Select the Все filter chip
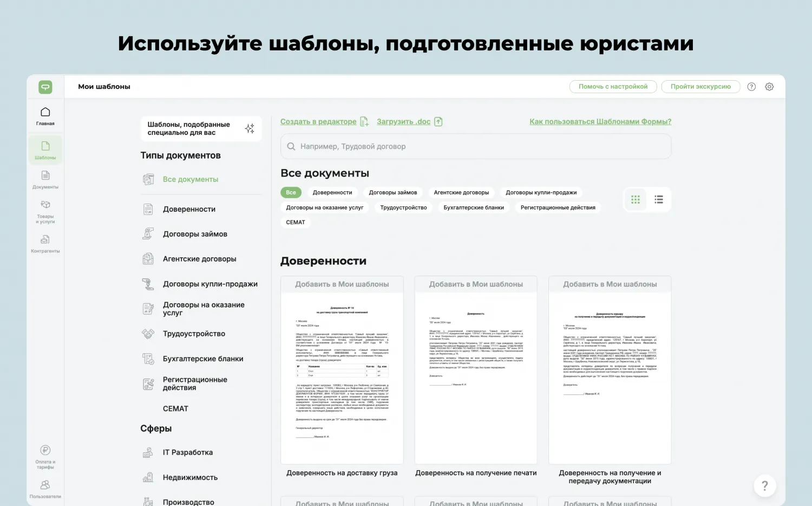Screen dimensions: 812x506 291,192
